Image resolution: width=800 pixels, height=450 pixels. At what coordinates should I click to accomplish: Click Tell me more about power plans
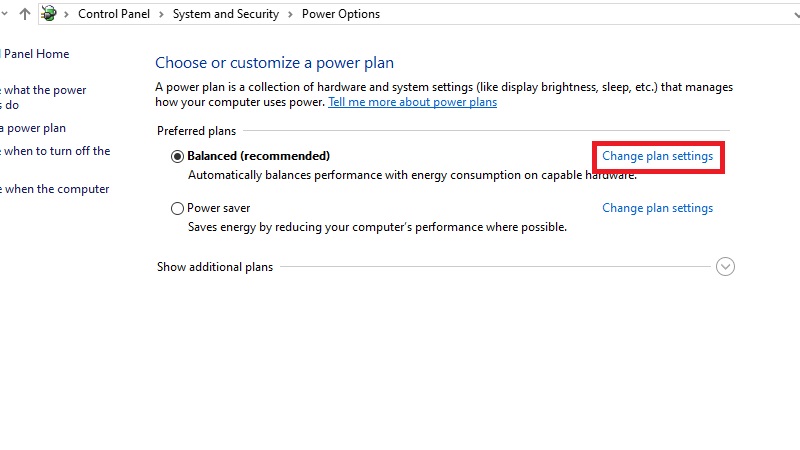tap(412, 102)
